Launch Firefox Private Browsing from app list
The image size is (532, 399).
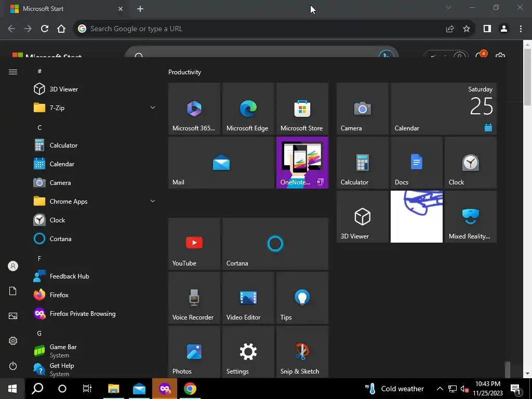[x=95, y=313]
